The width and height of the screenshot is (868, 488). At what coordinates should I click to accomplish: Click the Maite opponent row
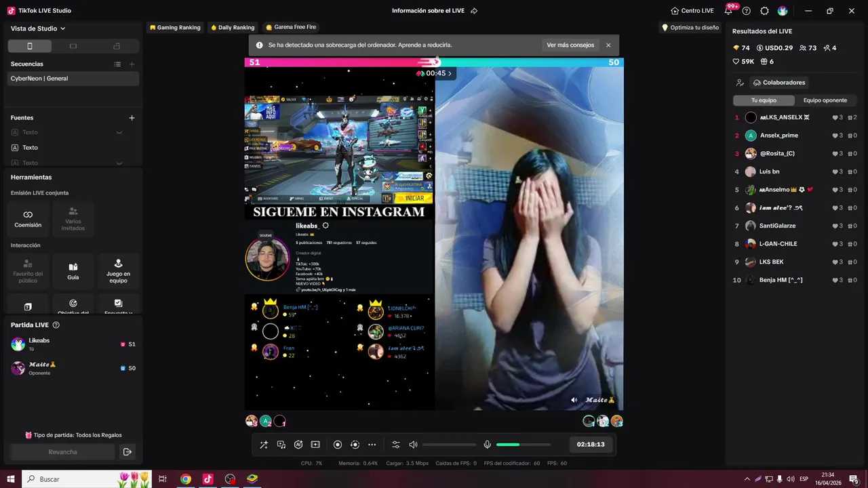click(x=73, y=368)
